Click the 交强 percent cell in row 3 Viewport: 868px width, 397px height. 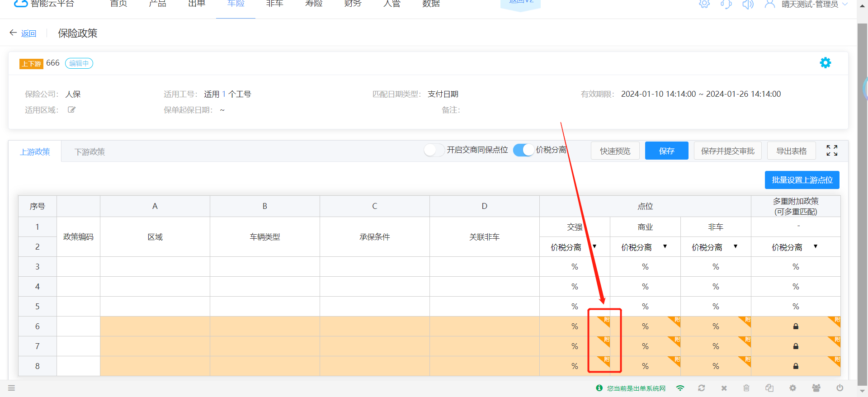574,267
